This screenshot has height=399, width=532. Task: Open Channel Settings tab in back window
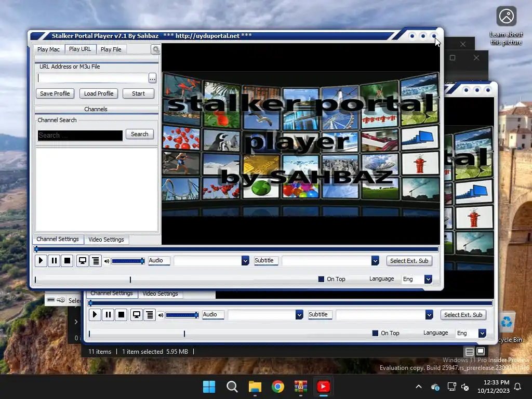(x=112, y=293)
